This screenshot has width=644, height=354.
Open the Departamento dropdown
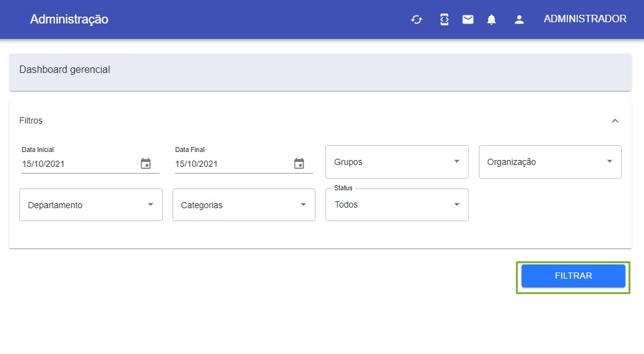click(x=91, y=204)
